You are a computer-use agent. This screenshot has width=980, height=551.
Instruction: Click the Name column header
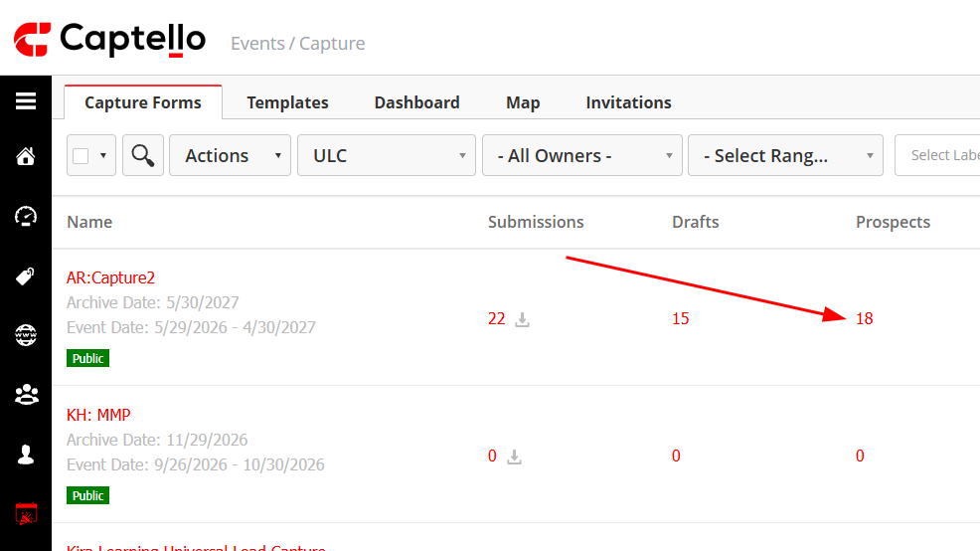tap(90, 222)
